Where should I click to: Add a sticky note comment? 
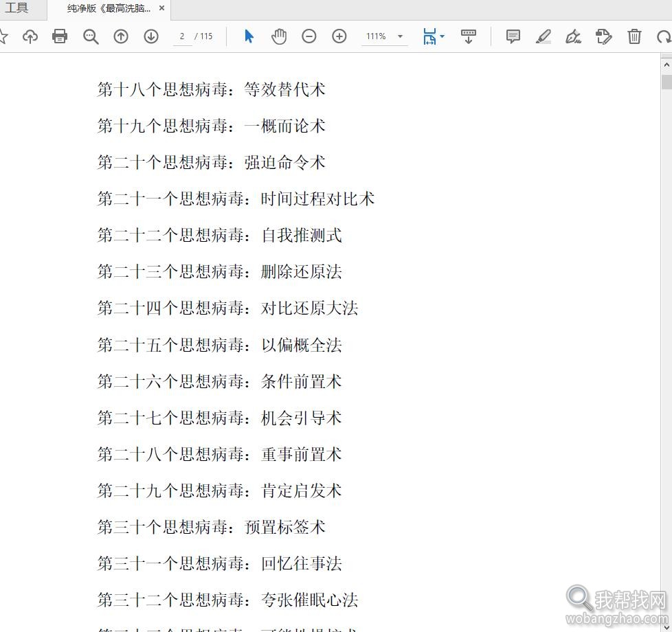pos(513,36)
